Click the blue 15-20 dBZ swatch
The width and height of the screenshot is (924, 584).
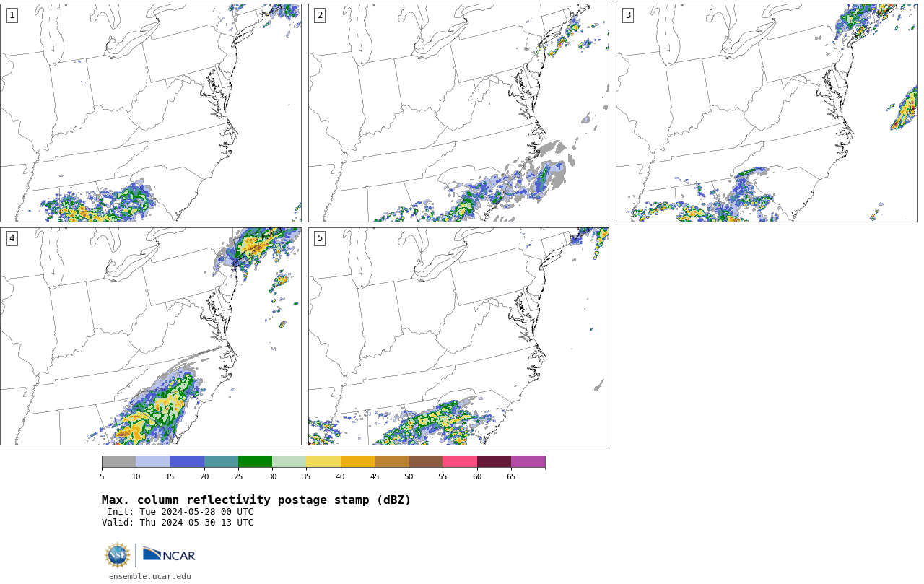click(x=187, y=462)
